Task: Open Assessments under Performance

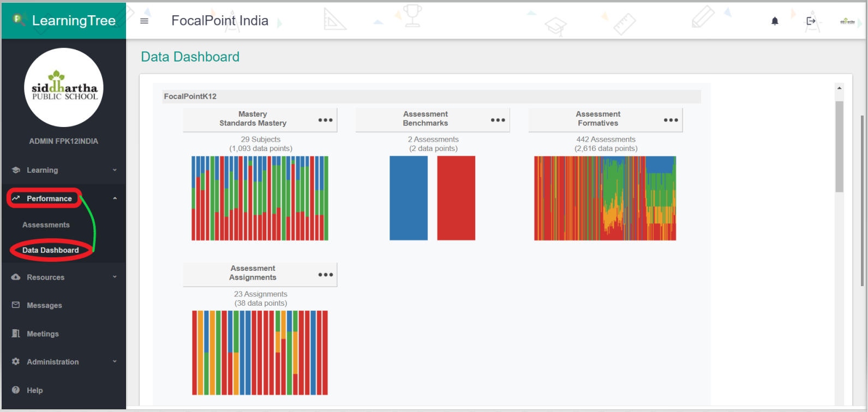Action: coord(46,225)
